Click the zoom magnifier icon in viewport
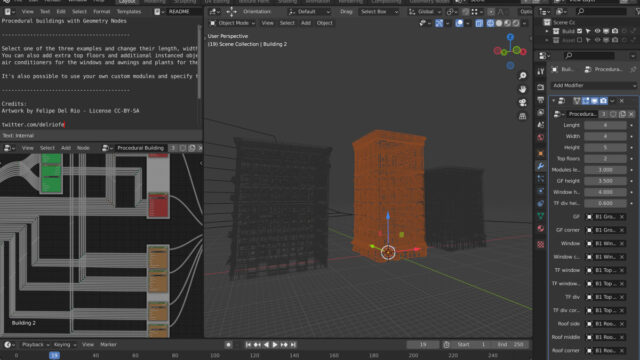 (522, 76)
